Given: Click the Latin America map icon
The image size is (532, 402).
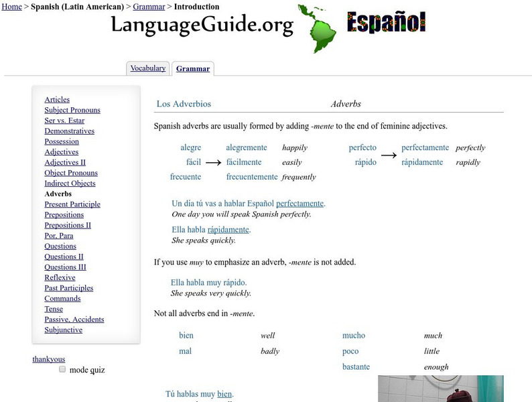Looking at the screenshot, I should [x=317, y=29].
